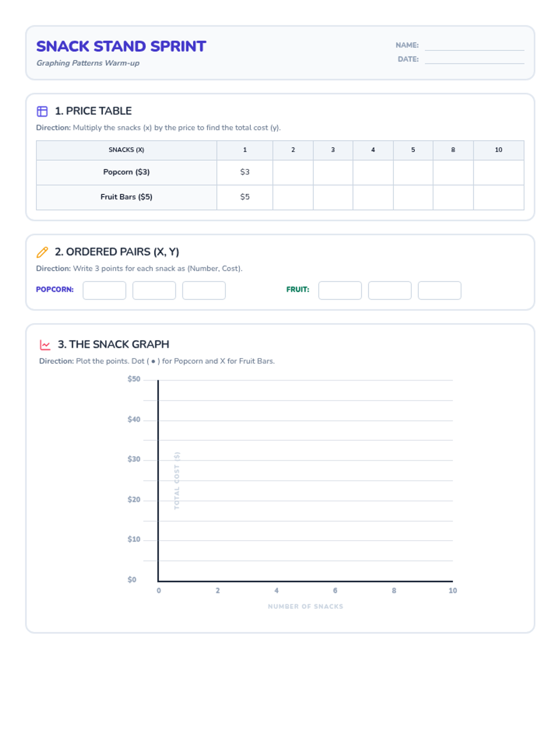Screen dimensions: 560x747
Task: Click the Fruit Bars cost cell for 10 snacks
Action: pyautogui.click(x=498, y=197)
